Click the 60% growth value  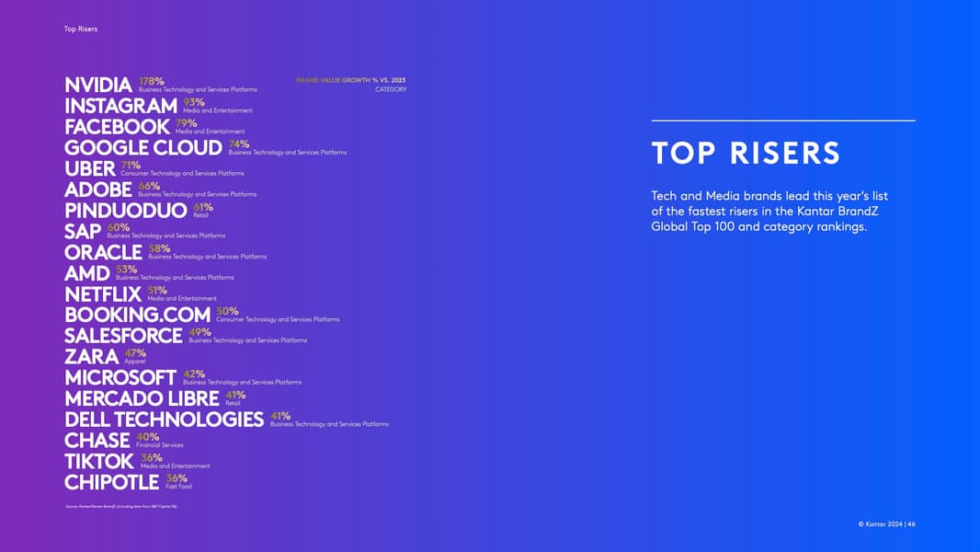click(x=119, y=227)
